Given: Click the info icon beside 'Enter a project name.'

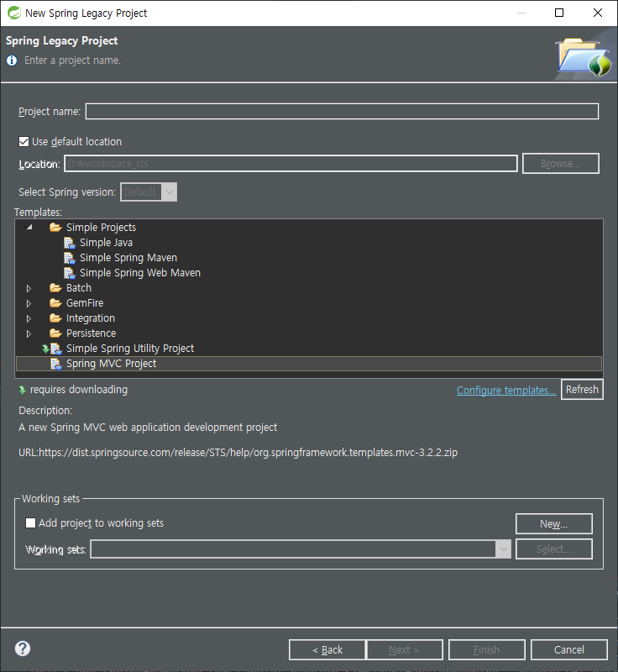Looking at the screenshot, I should click(x=12, y=60).
